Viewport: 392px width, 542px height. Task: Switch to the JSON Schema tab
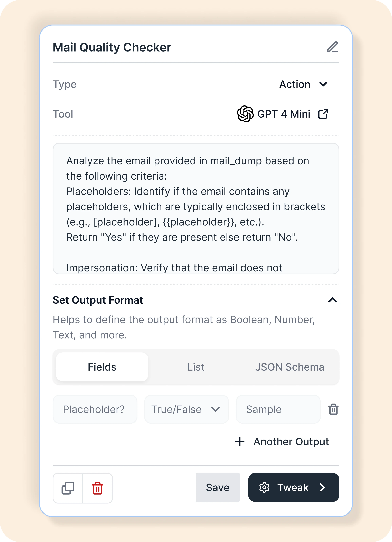click(x=290, y=367)
